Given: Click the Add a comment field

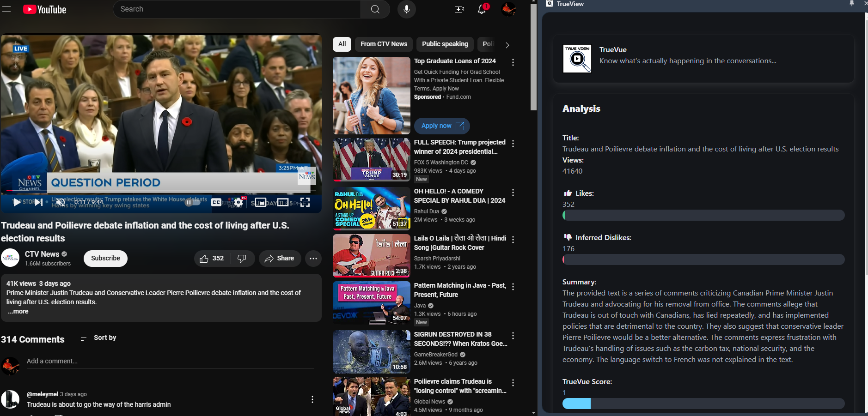Looking at the screenshot, I should click(171, 362).
